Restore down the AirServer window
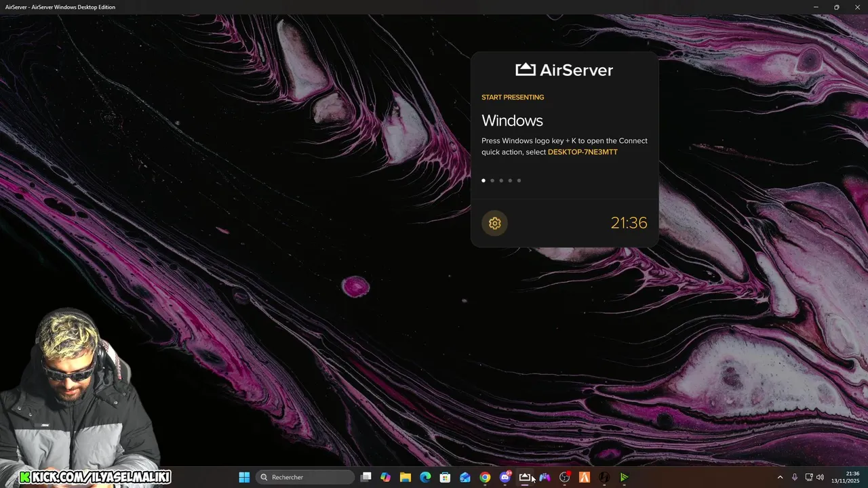Viewport: 868px width, 488px height. click(836, 7)
